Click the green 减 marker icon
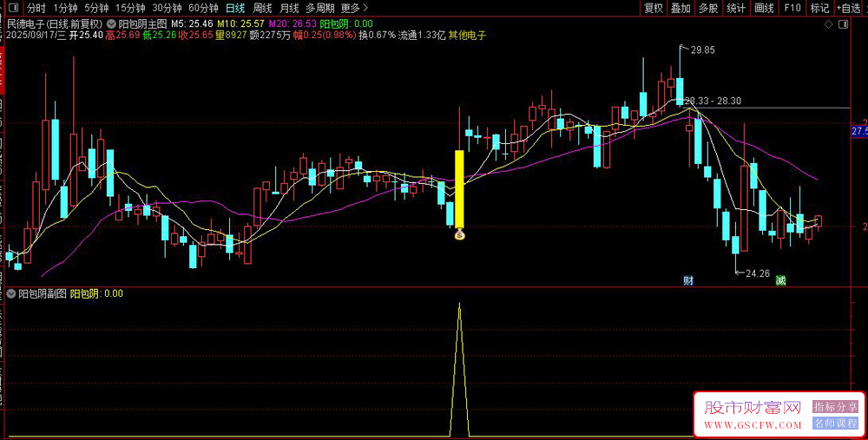 pos(780,280)
